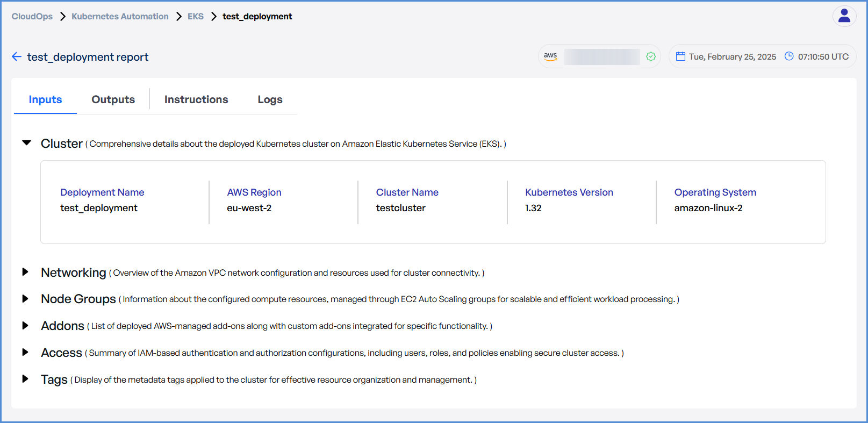
Task: Select the Inputs tab
Action: click(x=45, y=99)
